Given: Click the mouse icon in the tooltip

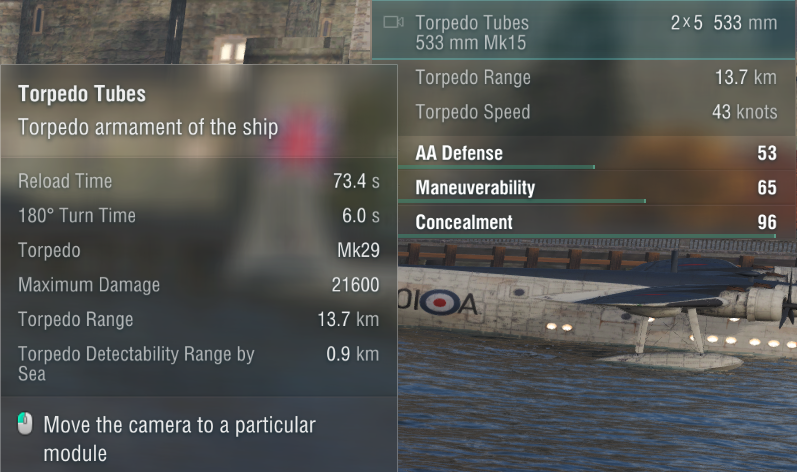Looking at the screenshot, I should [26, 424].
